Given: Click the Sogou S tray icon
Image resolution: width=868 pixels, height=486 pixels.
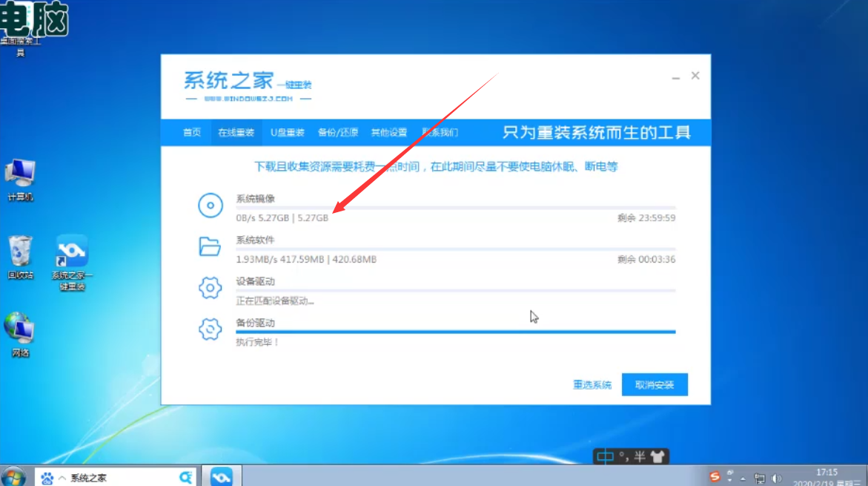Looking at the screenshot, I should 715,477.
